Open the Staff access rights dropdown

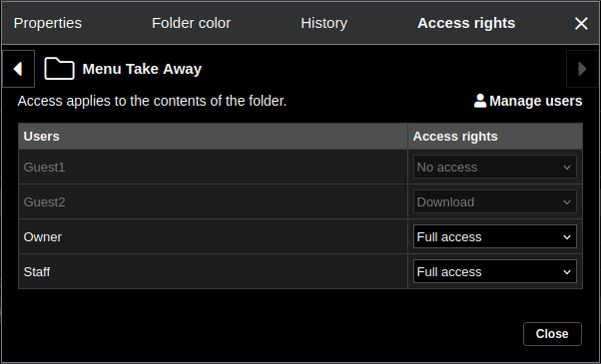(x=495, y=271)
